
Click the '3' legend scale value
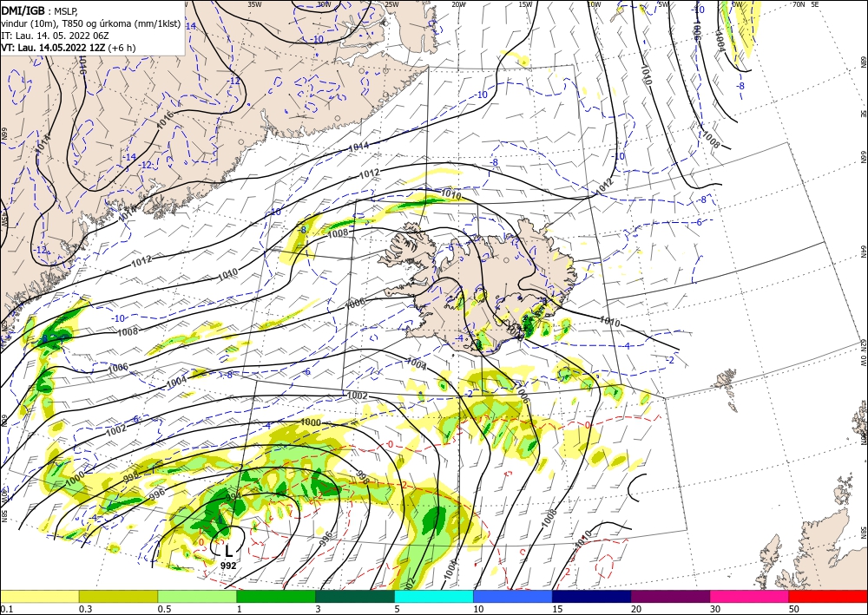point(318,609)
